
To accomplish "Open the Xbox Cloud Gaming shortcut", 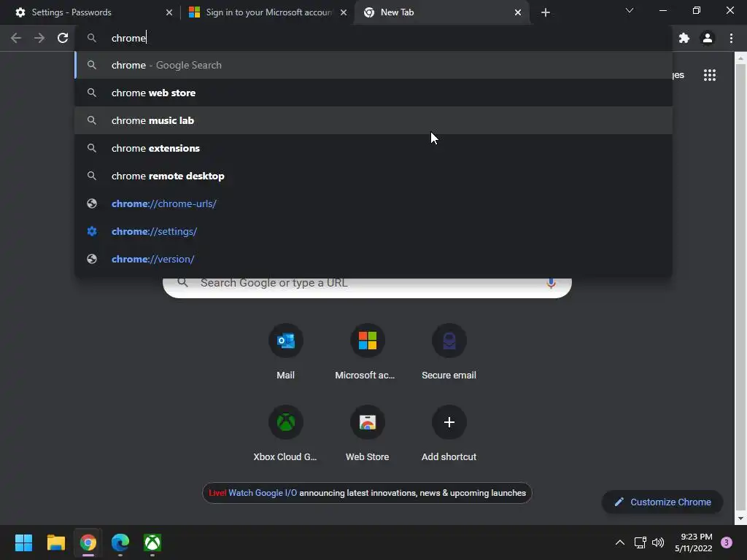I will (285, 433).
